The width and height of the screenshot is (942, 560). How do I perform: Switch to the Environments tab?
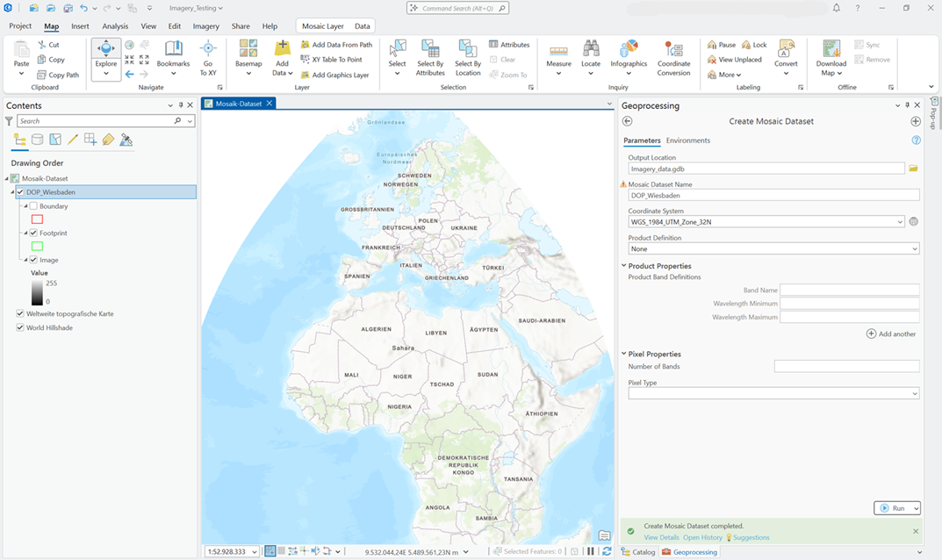click(x=688, y=140)
